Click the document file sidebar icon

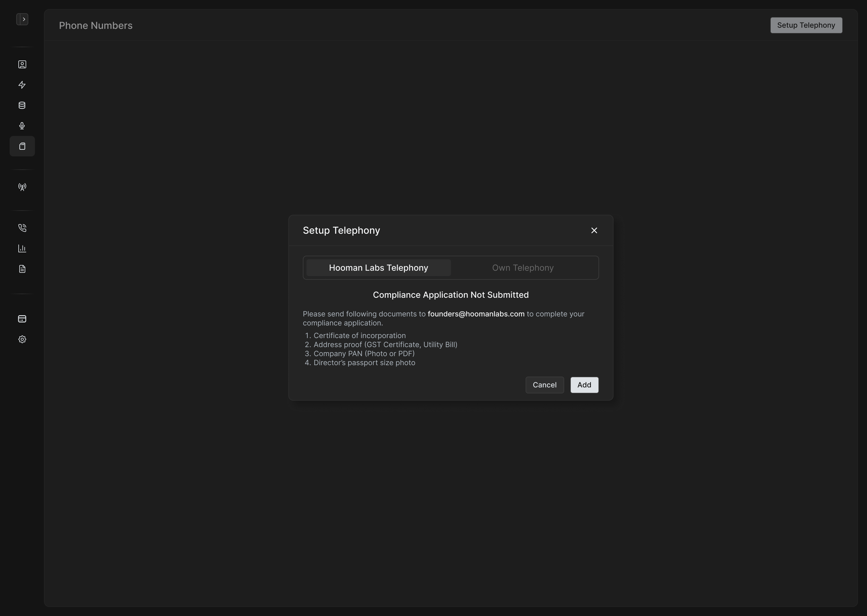coord(22,269)
